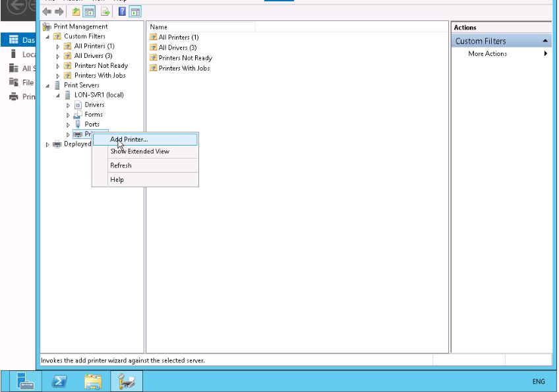Expand the Drivers node arrow
Viewport: 559px width, 392px height.
point(68,105)
